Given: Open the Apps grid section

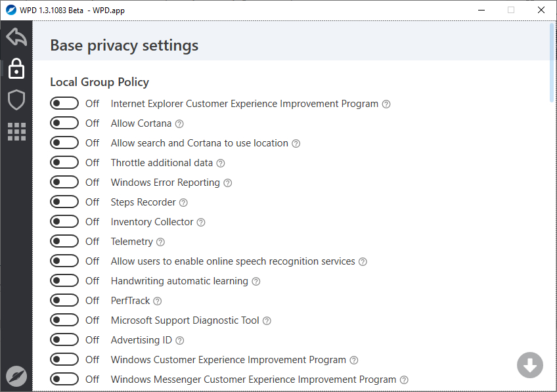Looking at the screenshot, I should (16, 131).
